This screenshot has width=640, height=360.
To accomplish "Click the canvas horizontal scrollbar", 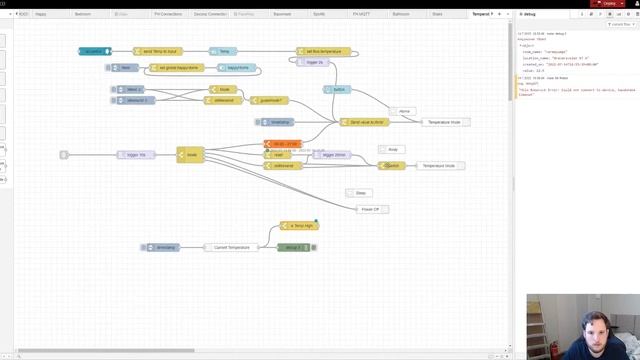I will [106, 350].
